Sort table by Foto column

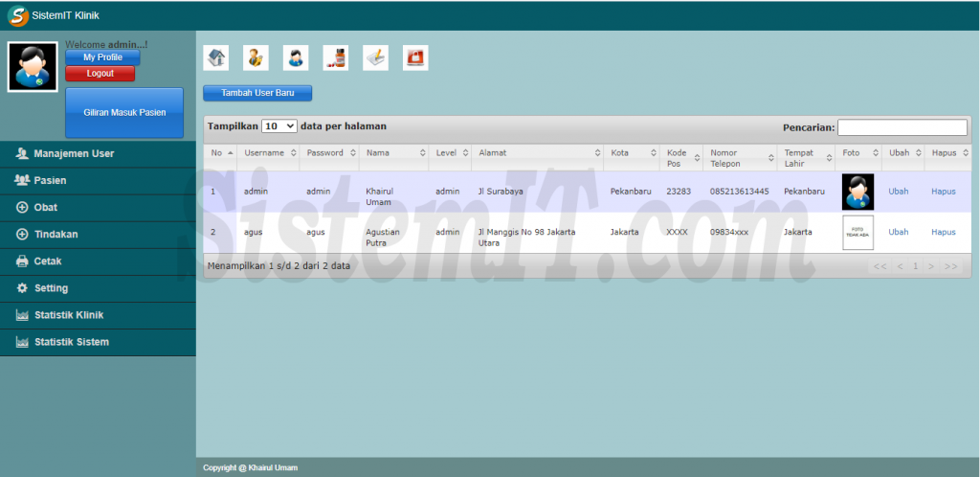tap(858, 157)
